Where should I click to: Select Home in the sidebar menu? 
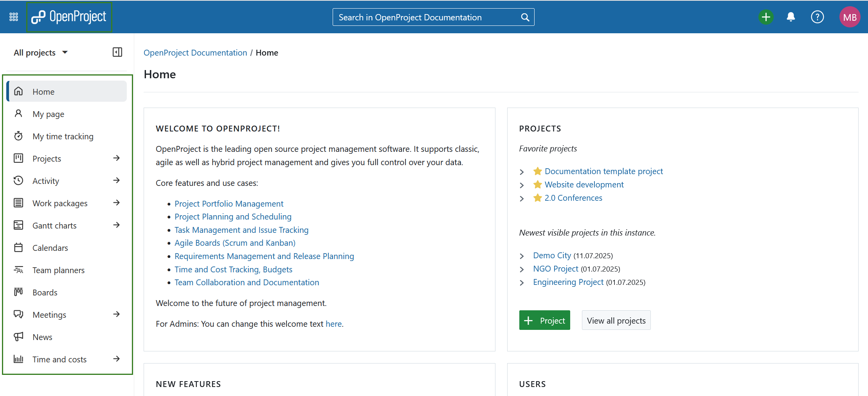pyautogui.click(x=67, y=91)
